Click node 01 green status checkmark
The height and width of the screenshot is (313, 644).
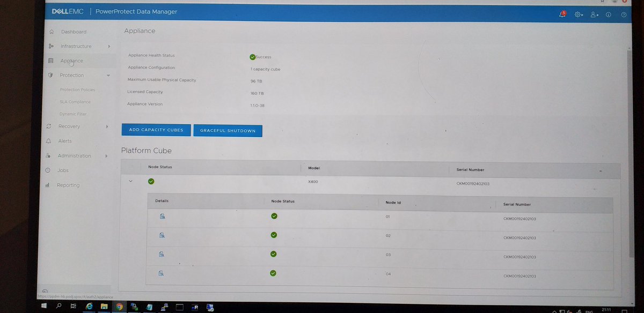point(274,216)
